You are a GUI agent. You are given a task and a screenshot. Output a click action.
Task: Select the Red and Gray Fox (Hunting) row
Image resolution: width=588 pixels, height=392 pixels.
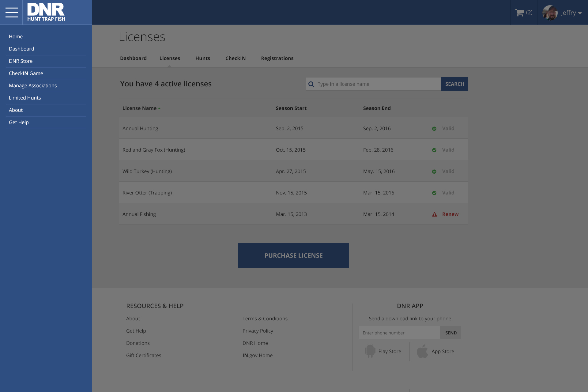[x=293, y=149]
